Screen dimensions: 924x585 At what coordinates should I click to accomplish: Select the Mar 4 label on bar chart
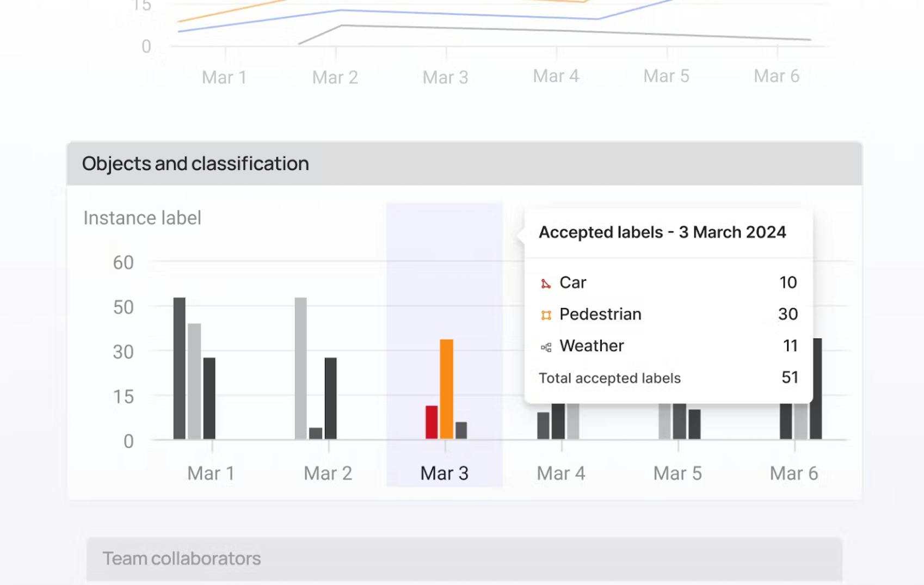coord(560,473)
